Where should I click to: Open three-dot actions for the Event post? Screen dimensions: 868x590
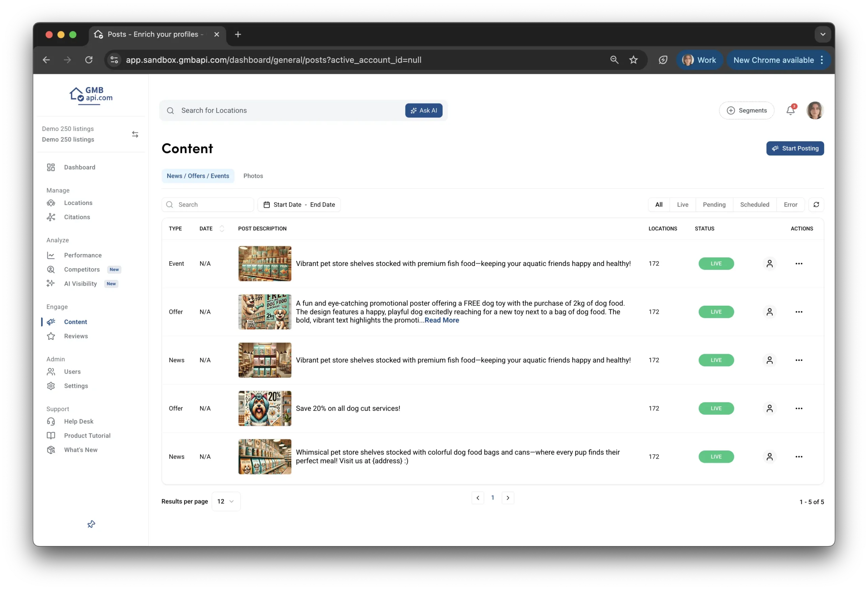click(798, 263)
